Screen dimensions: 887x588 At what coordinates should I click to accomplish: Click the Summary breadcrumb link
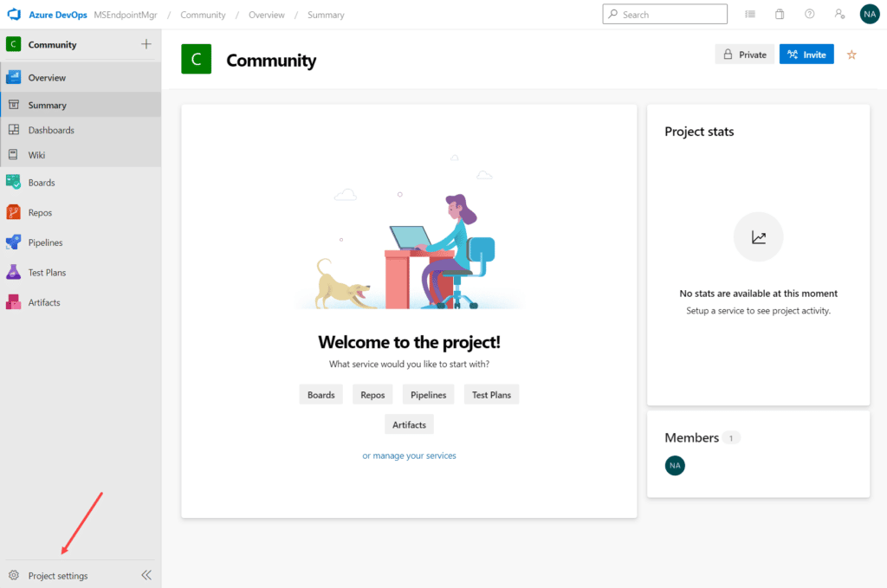click(326, 15)
